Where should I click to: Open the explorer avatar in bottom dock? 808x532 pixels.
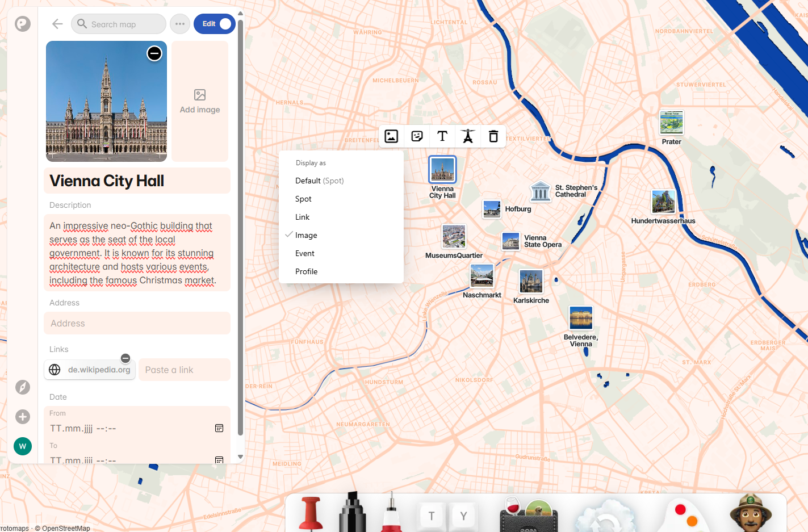tap(750, 513)
